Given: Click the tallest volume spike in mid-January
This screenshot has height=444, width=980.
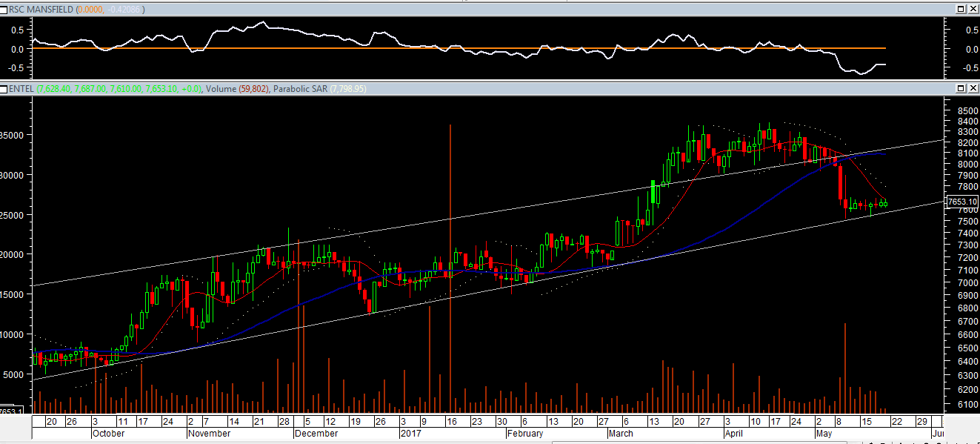Looking at the screenshot, I should pyautogui.click(x=450, y=222).
